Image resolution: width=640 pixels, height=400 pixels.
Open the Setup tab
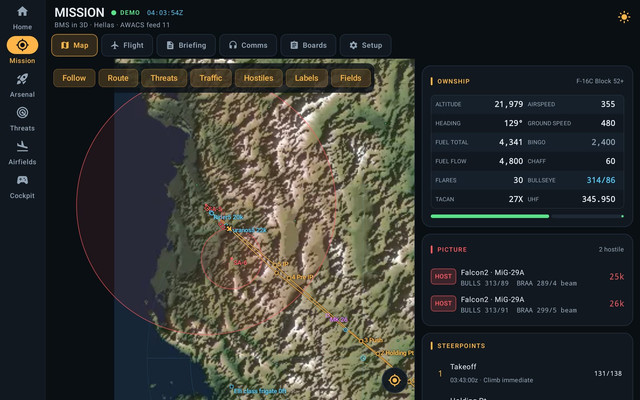[365, 45]
